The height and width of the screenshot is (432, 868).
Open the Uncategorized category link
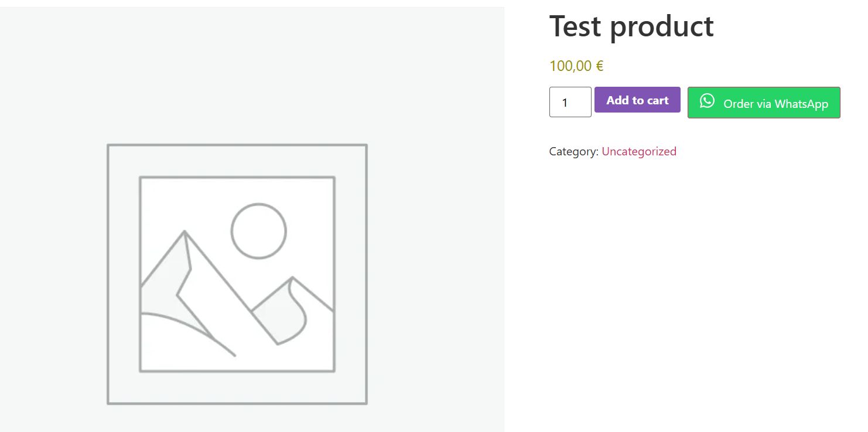(638, 151)
